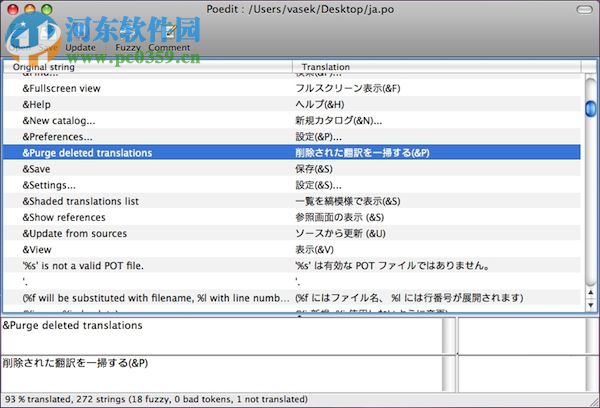Select '&Update from sources' entry
The image size is (600, 408).
tap(74, 233)
